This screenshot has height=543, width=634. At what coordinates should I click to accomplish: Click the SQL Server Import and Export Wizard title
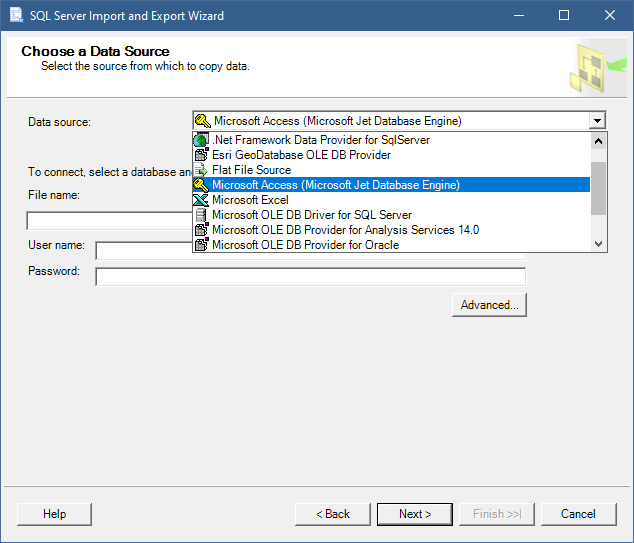(x=127, y=16)
